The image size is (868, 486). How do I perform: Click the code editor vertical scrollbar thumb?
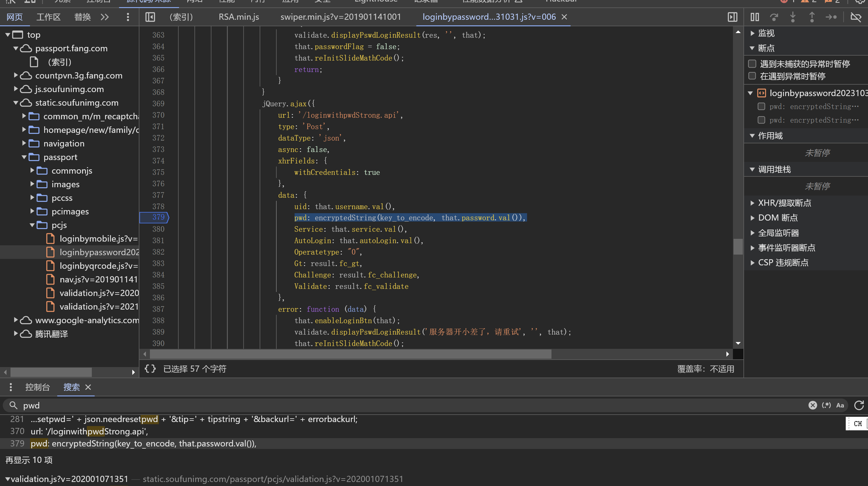tap(738, 247)
